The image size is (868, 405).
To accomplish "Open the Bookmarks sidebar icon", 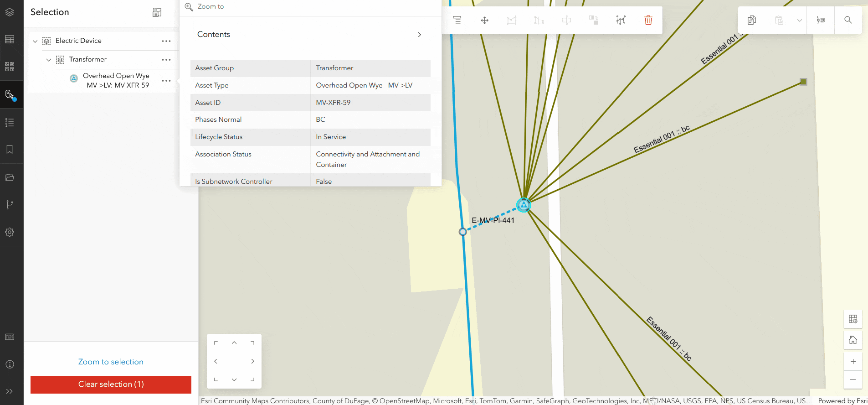I will [x=10, y=150].
